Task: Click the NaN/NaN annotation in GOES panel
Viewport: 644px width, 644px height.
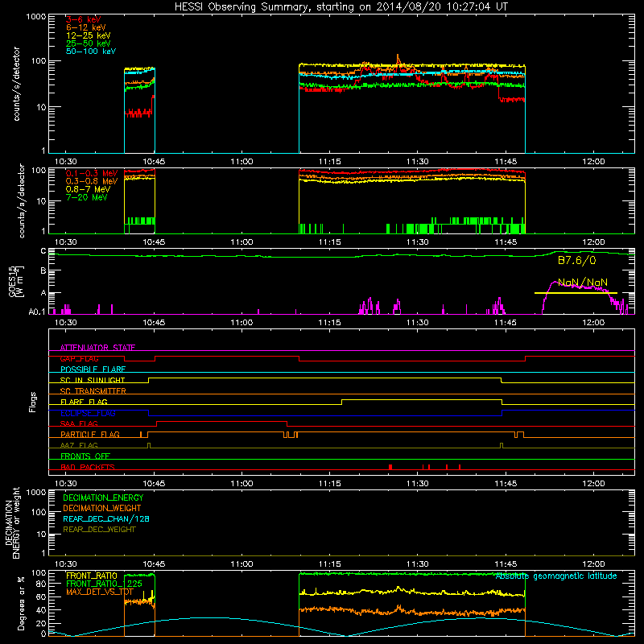Action: [x=583, y=283]
